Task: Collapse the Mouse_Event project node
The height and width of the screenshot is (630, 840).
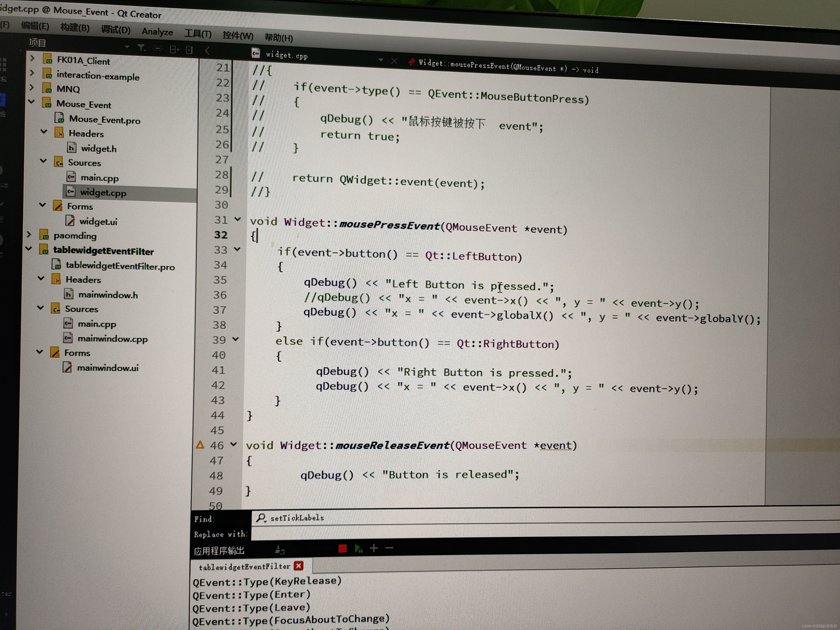Action: point(32,102)
